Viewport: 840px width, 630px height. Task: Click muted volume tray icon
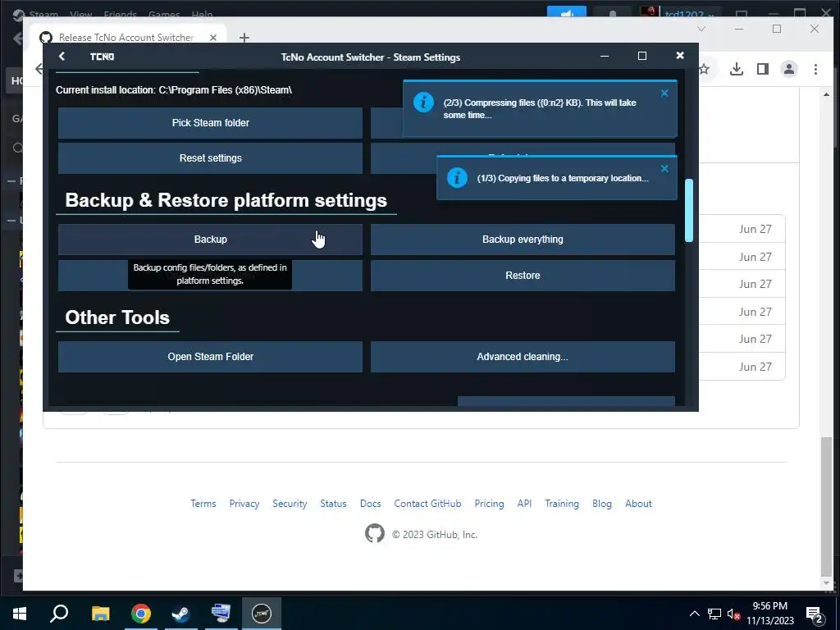point(733,614)
